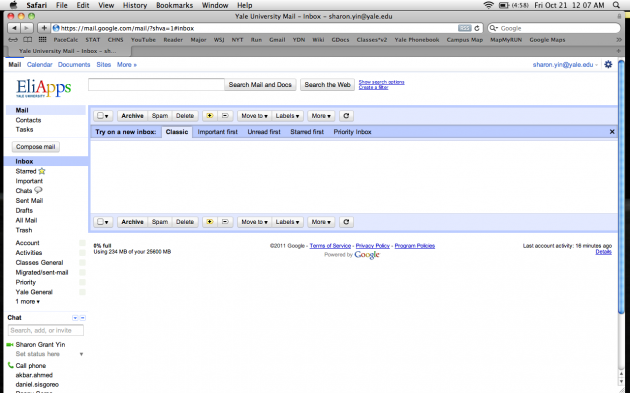630x393 pixels.
Task: Click the battery status icon
Action: pyautogui.click(x=504, y=5)
